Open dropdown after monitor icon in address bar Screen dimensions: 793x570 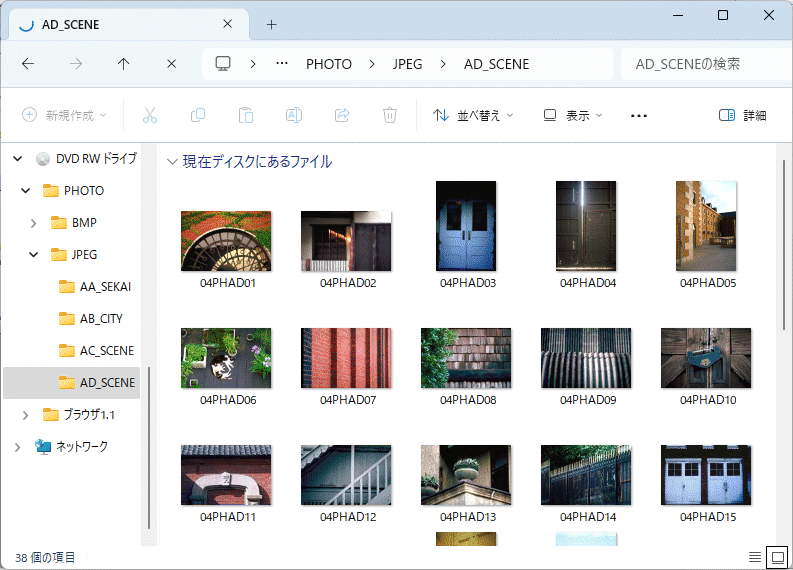(253, 64)
